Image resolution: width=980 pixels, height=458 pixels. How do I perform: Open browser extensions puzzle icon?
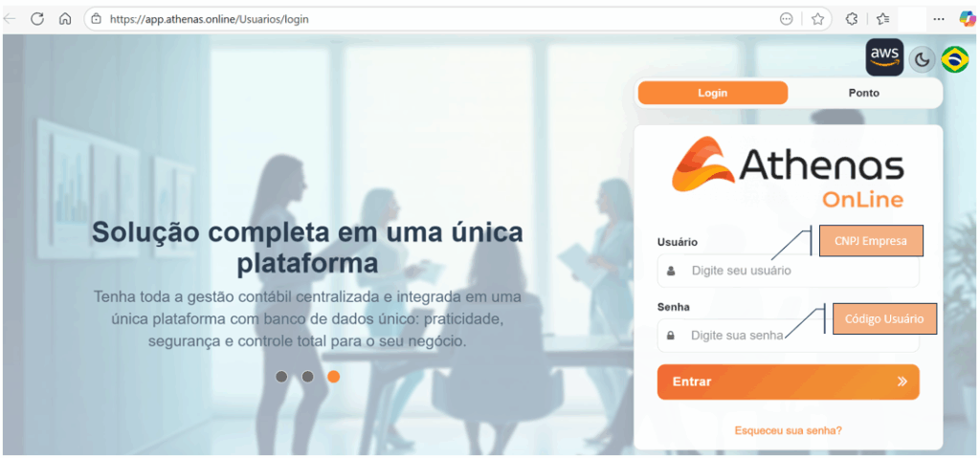(851, 19)
